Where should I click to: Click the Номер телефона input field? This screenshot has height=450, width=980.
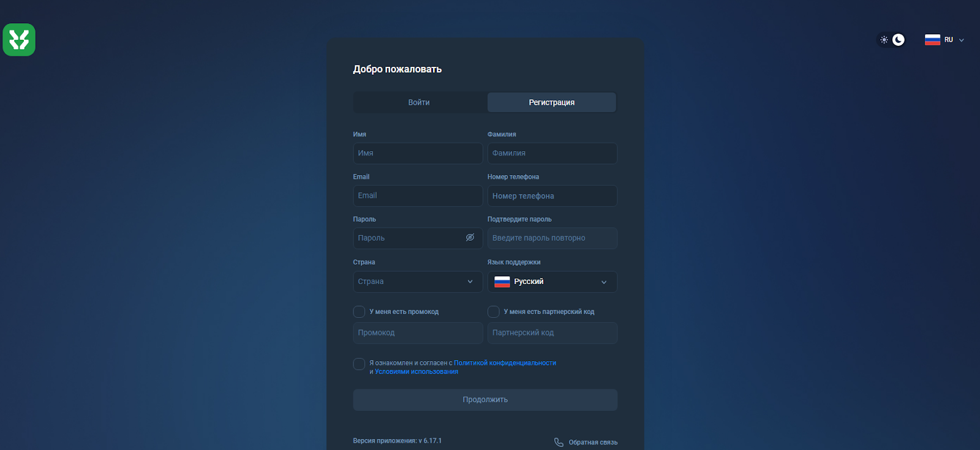tap(552, 196)
